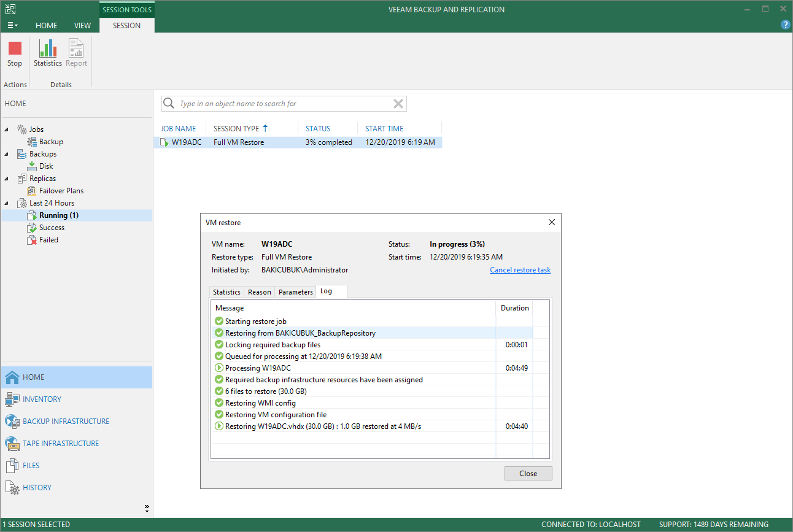Go to TAPE INFRASTRUCTURE view
The height and width of the screenshot is (532, 793).
point(77,444)
